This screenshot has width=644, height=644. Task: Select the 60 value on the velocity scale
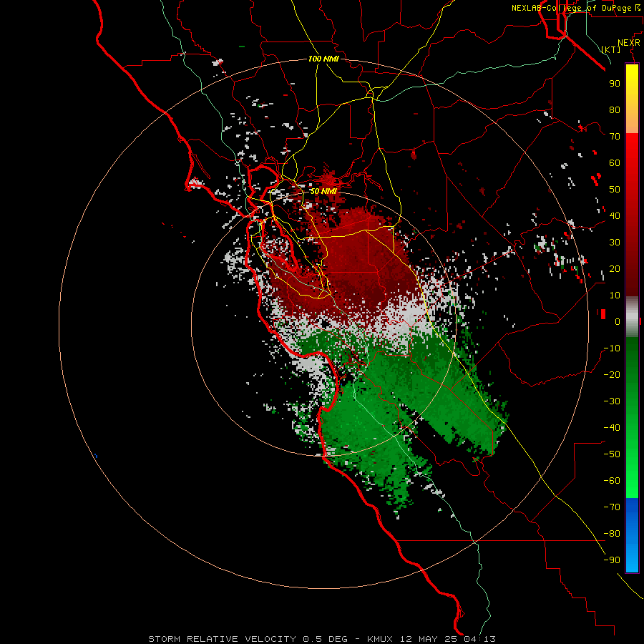(615, 162)
